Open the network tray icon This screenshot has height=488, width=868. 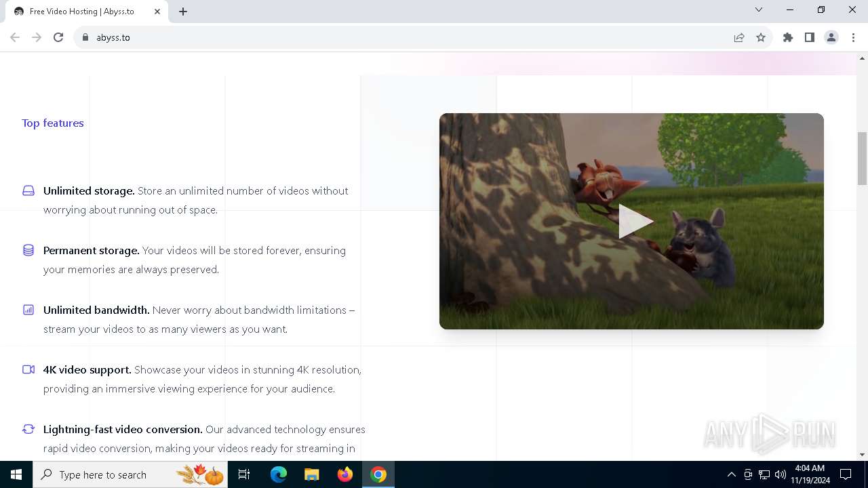pos(764,474)
